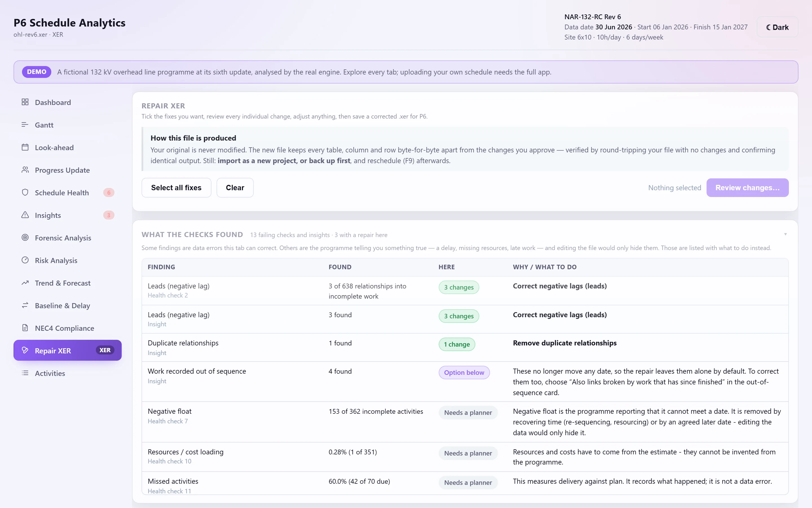This screenshot has height=508, width=812.
Task: Click the Baseline & Delay arrows icon
Action: tap(25, 305)
